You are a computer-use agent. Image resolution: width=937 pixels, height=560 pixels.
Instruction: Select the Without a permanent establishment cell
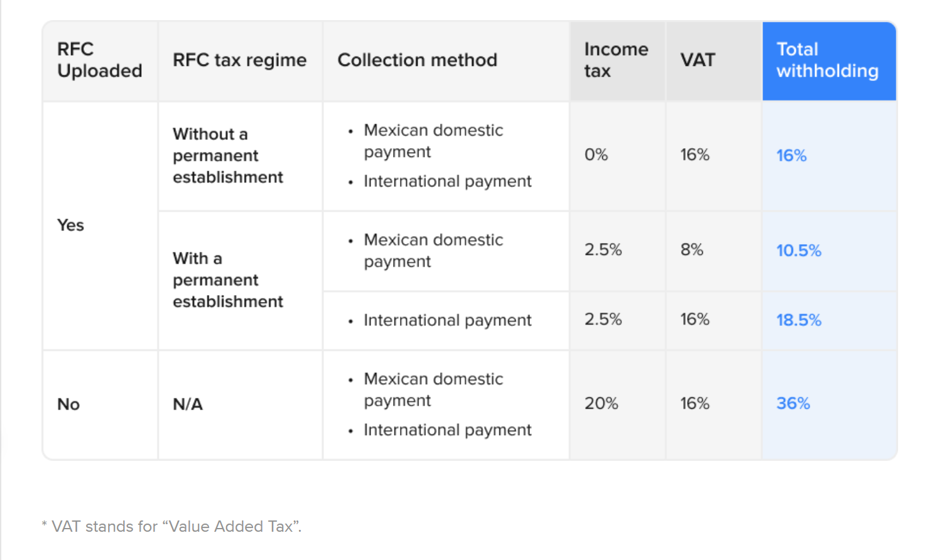coord(227,156)
